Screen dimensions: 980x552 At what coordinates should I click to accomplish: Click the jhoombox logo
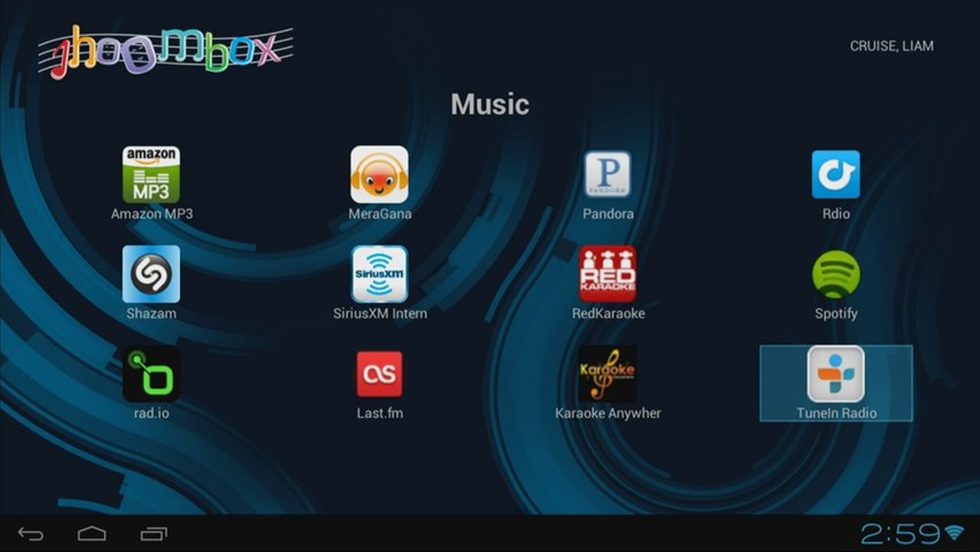click(x=166, y=51)
